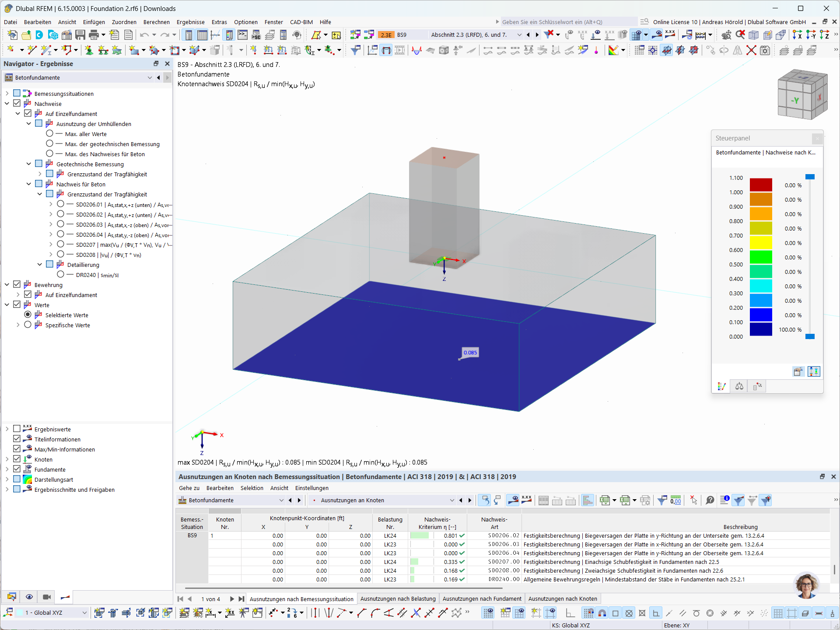Click the red 1.100 color swatch
Image resolution: width=840 pixels, height=630 pixels.
click(x=761, y=185)
